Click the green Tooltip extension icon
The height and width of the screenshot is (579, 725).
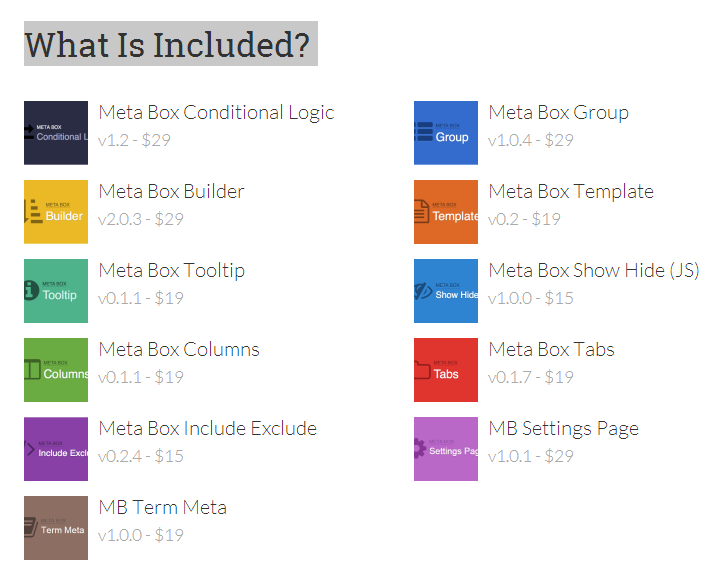point(56,291)
